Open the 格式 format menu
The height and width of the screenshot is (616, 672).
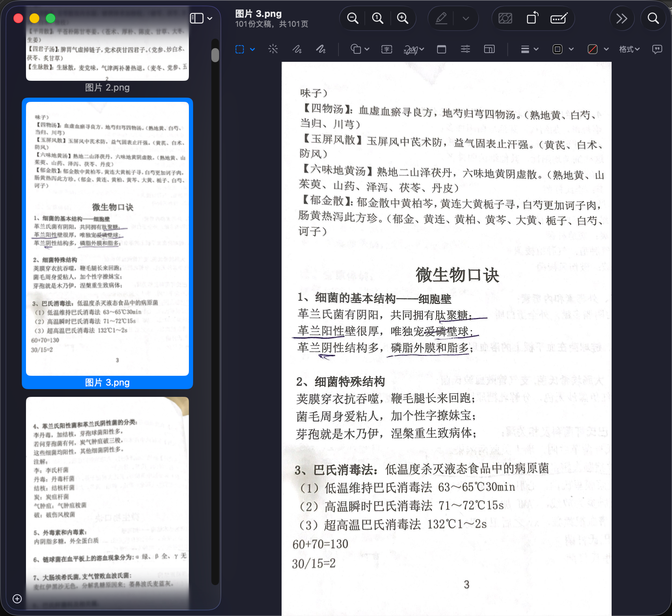[x=628, y=49]
